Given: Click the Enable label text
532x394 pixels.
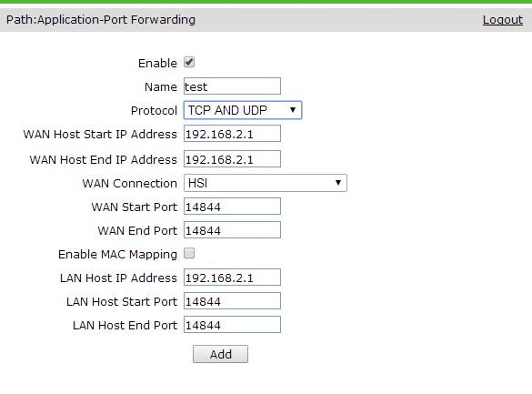Looking at the screenshot, I should click(x=157, y=63).
